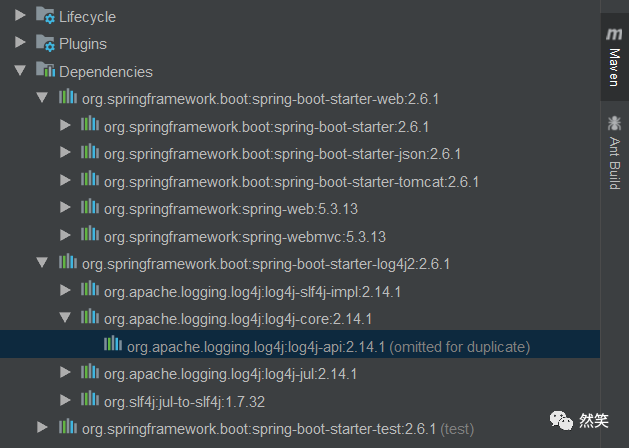Expand the Plugins node
The height and width of the screenshot is (448, 629).
[x=20, y=44]
